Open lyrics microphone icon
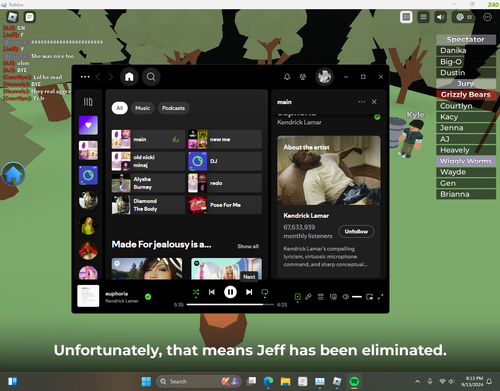 coord(308,297)
